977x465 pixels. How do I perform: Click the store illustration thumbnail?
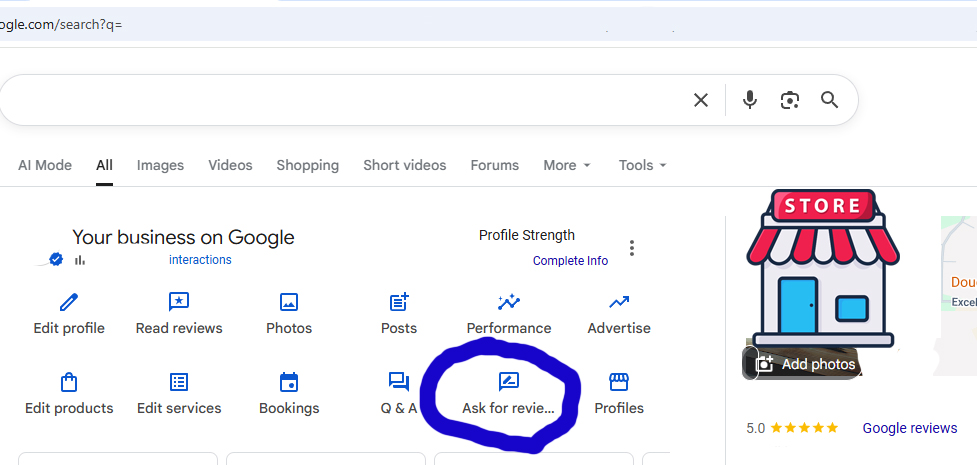click(x=822, y=268)
